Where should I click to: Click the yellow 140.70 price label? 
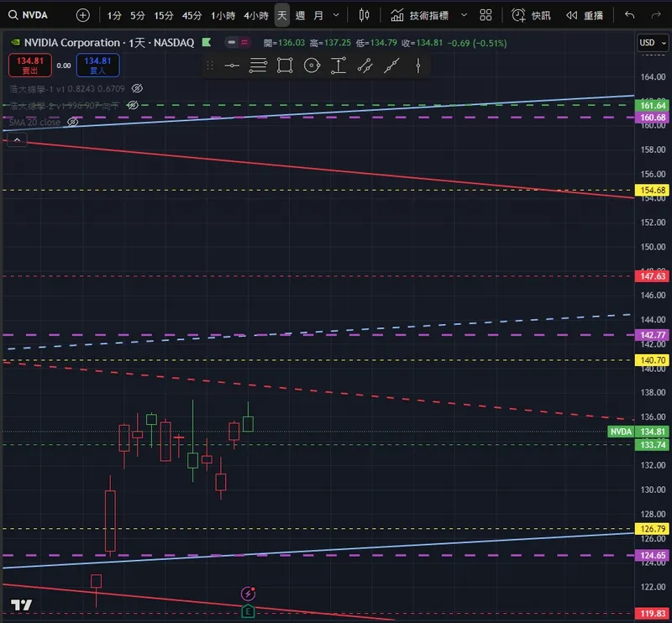tap(653, 360)
